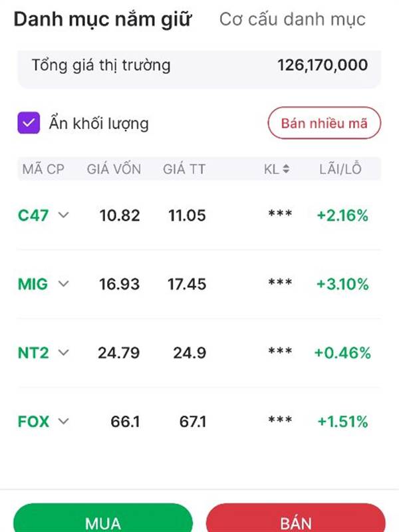This screenshot has height=532, width=399.
Task: Tap the green MUA button
Action: (103, 521)
